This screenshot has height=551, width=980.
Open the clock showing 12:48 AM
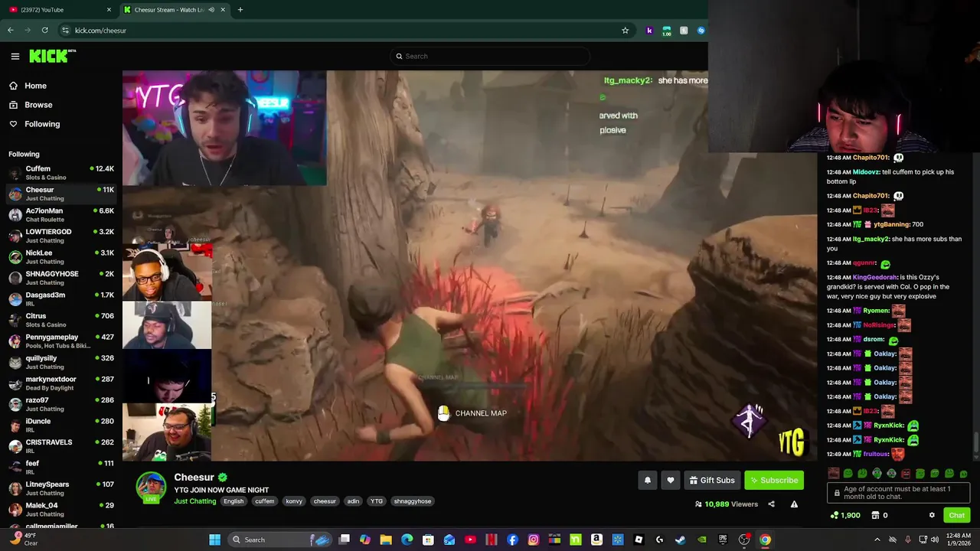click(958, 540)
